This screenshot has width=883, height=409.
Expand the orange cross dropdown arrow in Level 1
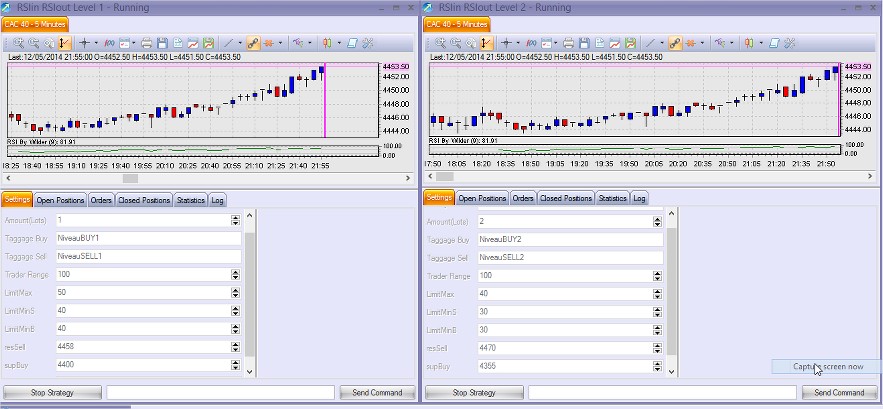[x=280, y=43]
